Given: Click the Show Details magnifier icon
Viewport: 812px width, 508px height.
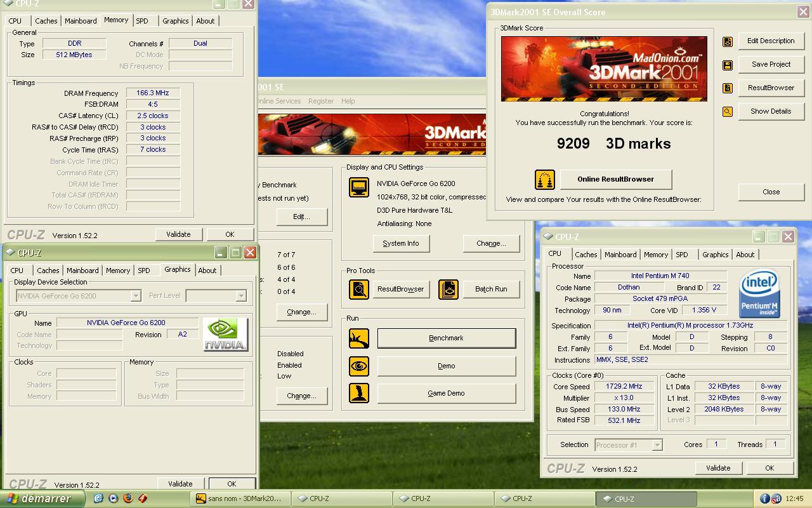Looking at the screenshot, I should [728, 112].
